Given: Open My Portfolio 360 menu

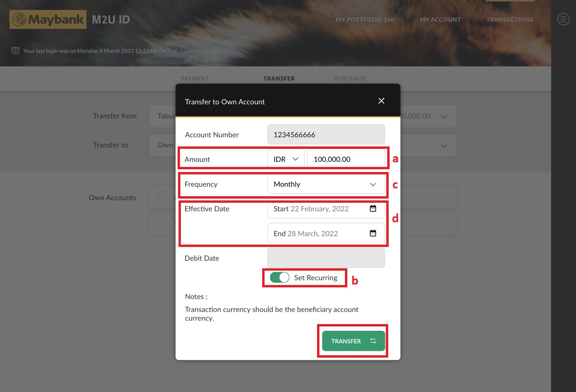Looking at the screenshot, I should 364,20.
